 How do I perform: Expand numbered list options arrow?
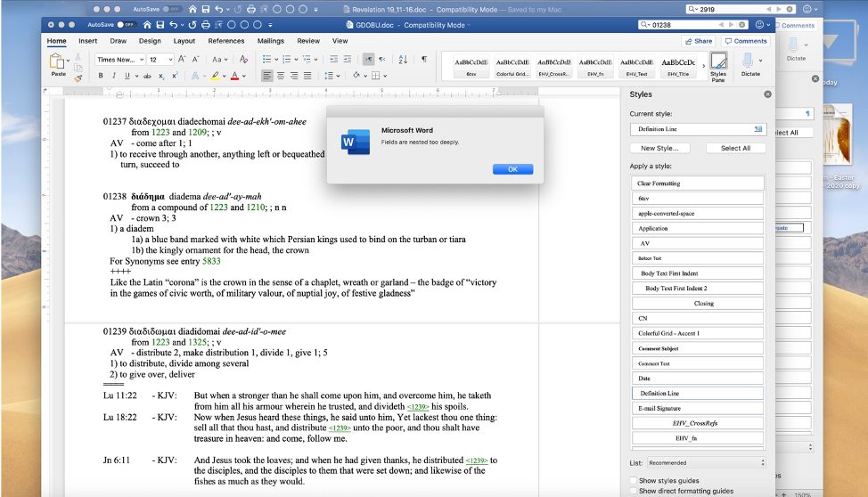296,60
